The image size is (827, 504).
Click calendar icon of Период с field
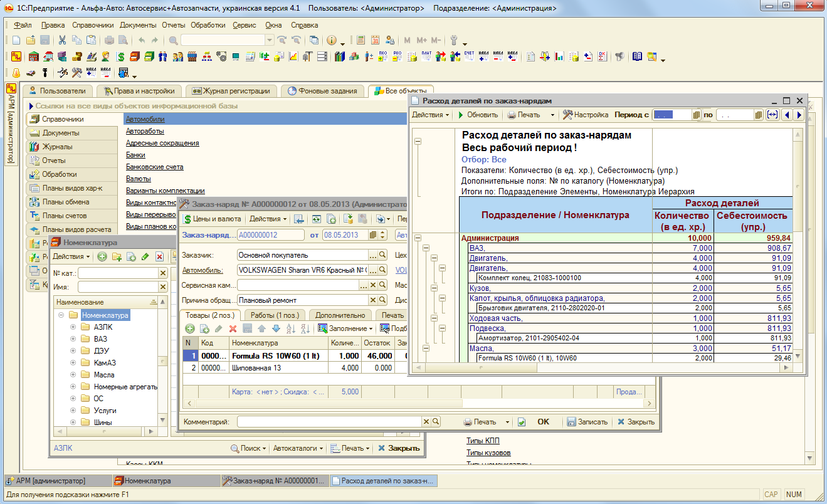pyautogui.click(x=696, y=115)
